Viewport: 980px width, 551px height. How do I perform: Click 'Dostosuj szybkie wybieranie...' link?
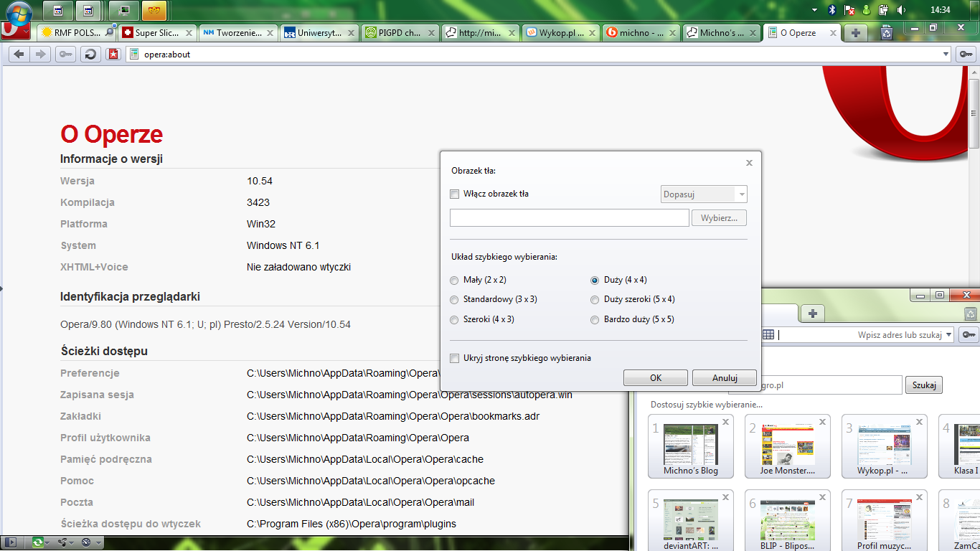707,405
